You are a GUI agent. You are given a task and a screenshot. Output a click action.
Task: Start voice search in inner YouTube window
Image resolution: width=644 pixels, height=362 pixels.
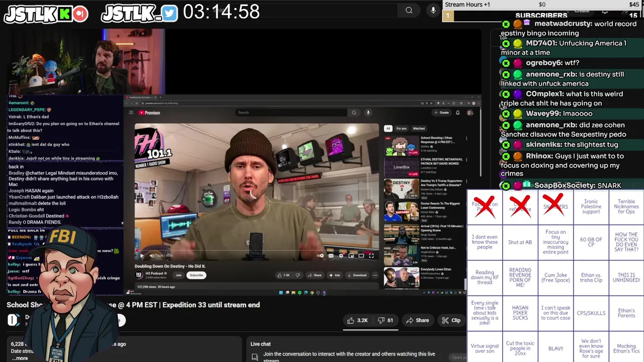click(x=368, y=113)
